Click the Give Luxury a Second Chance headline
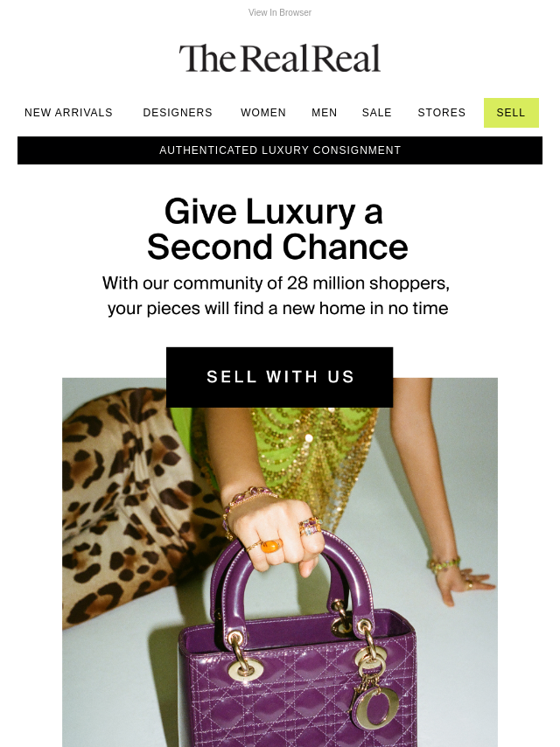Viewport: 560px width, 747px height. (277, 229)
